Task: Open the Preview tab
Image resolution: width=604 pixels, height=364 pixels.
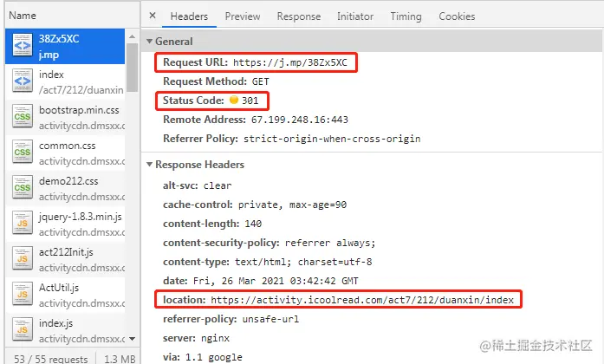Action: (243, 16)
